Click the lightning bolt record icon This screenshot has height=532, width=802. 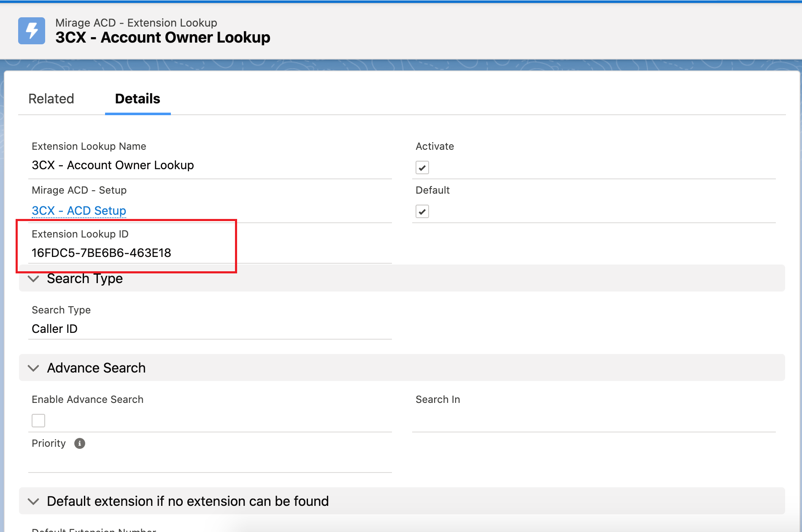point(32,31)
